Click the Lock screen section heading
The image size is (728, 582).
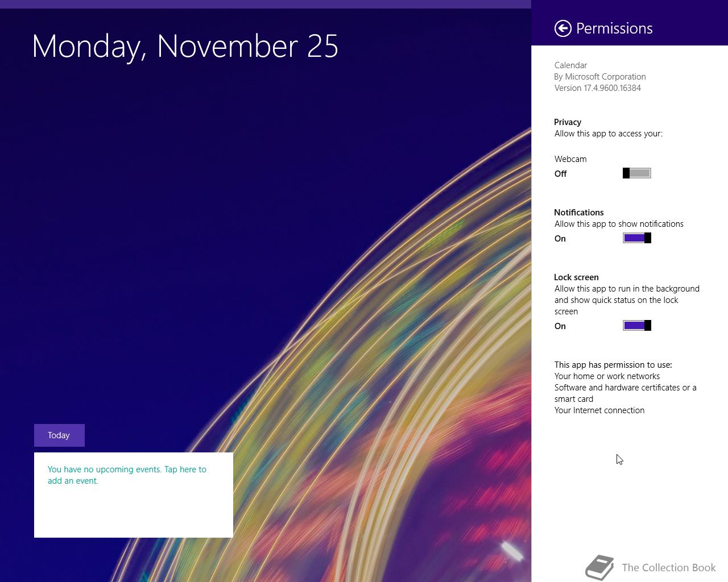click(x=576, y=277)
